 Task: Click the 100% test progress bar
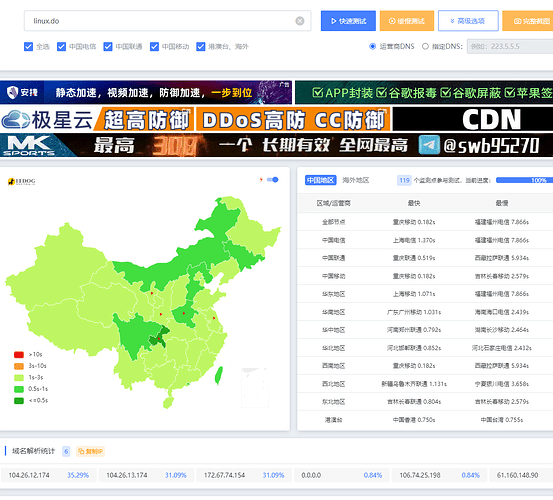pyautogui.click(x=524, y=180)
